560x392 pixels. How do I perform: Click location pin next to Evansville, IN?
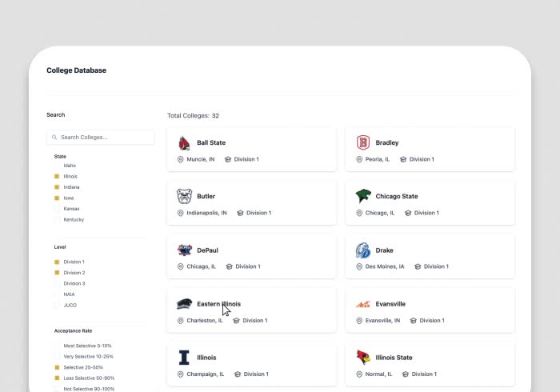(x=359, y=321)
